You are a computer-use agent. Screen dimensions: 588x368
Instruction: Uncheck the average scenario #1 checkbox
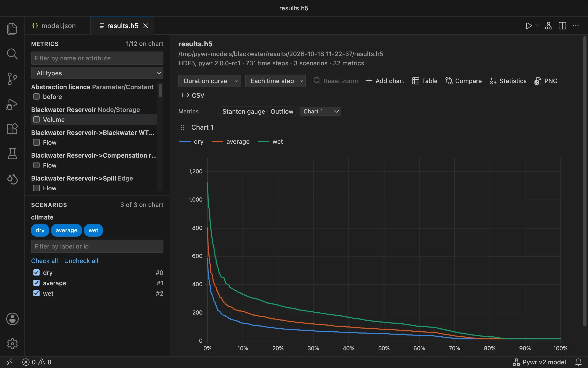point(37,283)
